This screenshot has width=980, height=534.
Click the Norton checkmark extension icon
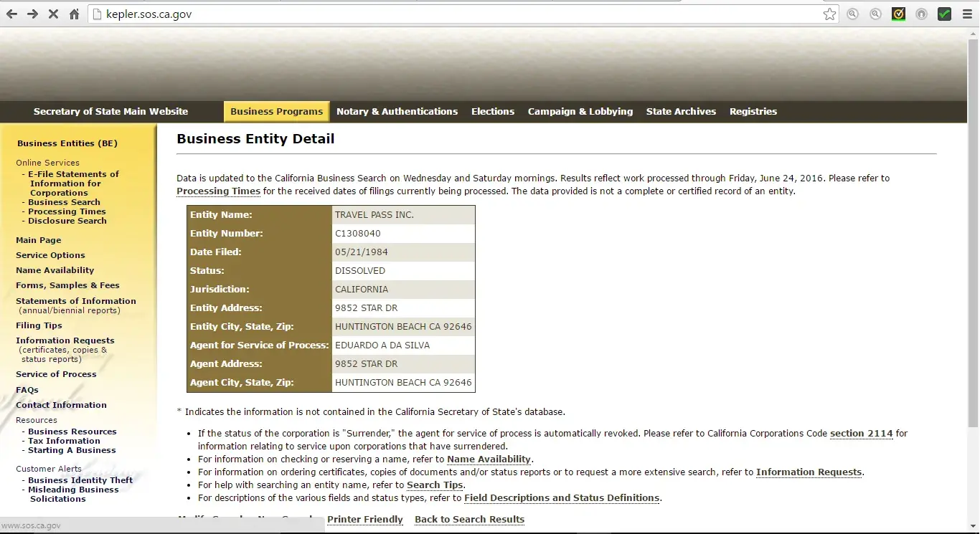point(898,14)
